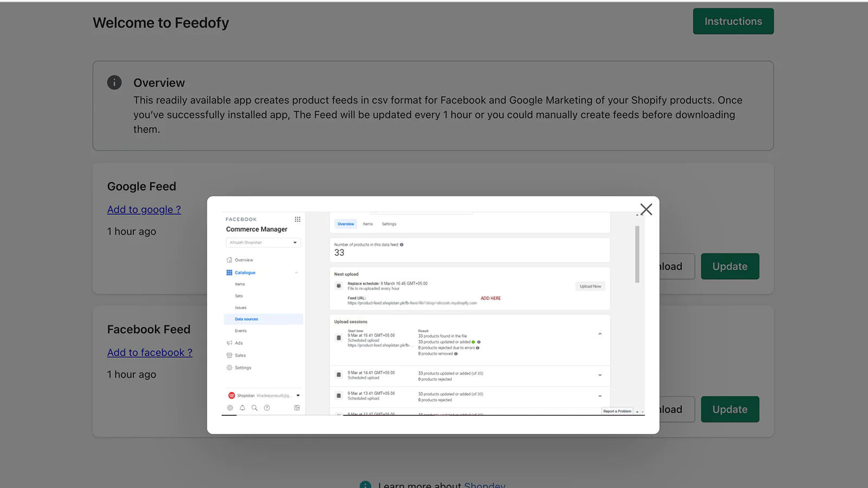868x488 pixels.
Task: Click the 14:41 session file icon
Action: tap(339, 375)
